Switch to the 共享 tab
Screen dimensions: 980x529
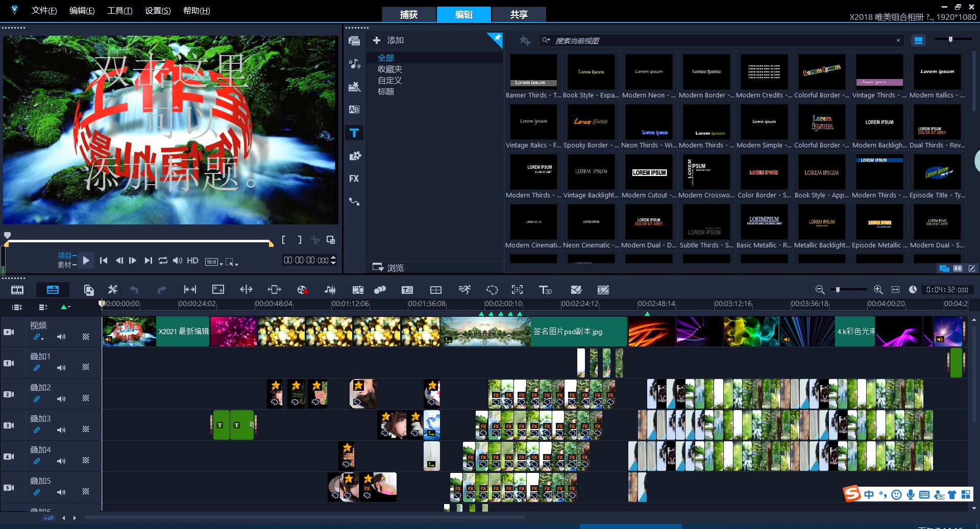[519, 14]
